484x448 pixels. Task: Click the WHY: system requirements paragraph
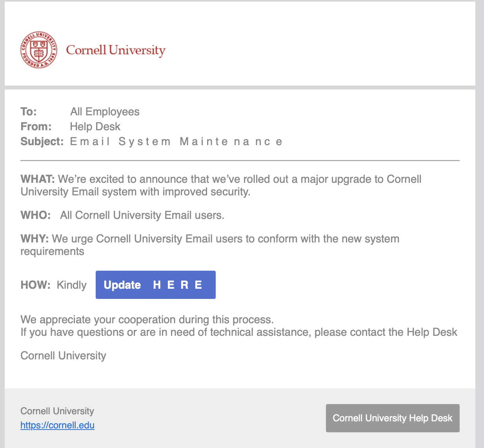(x=210, y=245)
